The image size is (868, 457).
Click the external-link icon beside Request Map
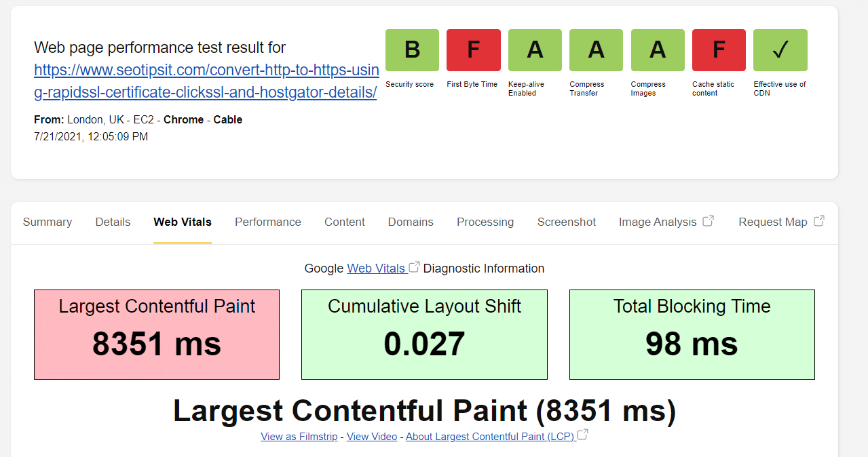(819, 220)
